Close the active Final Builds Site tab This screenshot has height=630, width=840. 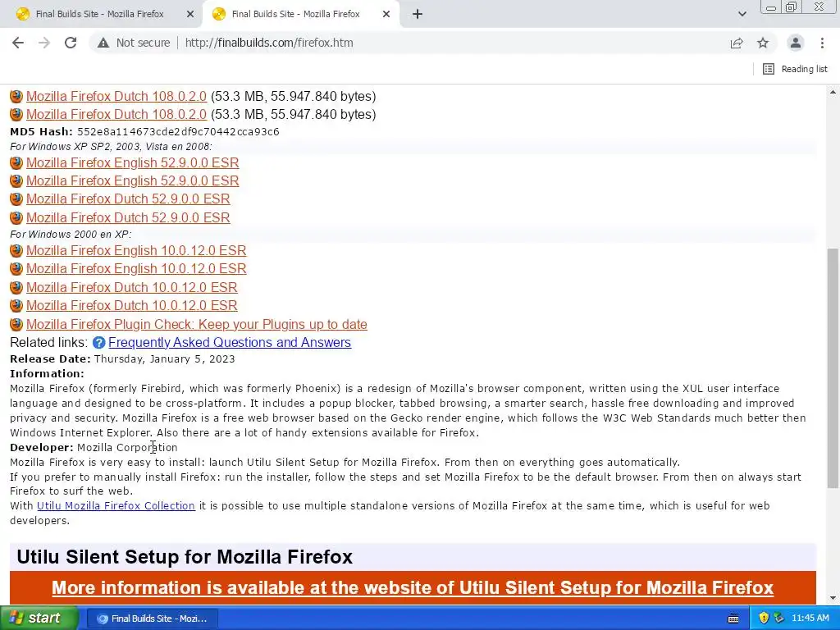(386, 14)
